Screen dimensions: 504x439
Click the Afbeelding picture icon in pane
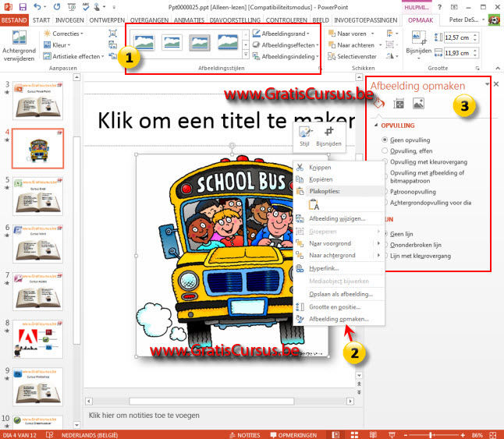click(x=418, y=104)
